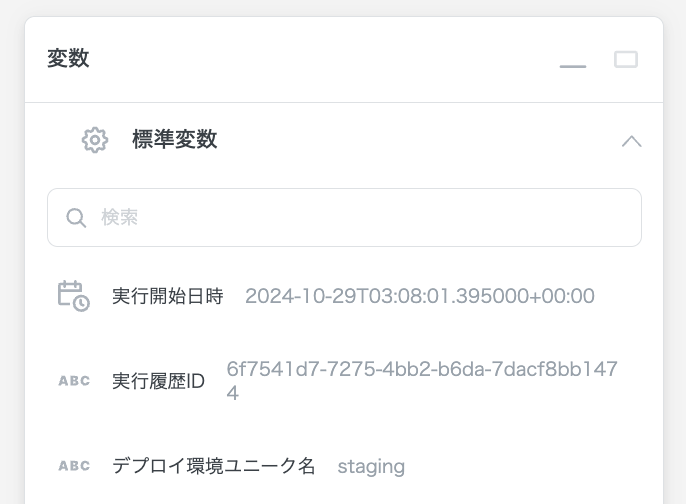
Task: Click the ABC type icon beside 実行履歴ID
Action: (x=74, y=381)
